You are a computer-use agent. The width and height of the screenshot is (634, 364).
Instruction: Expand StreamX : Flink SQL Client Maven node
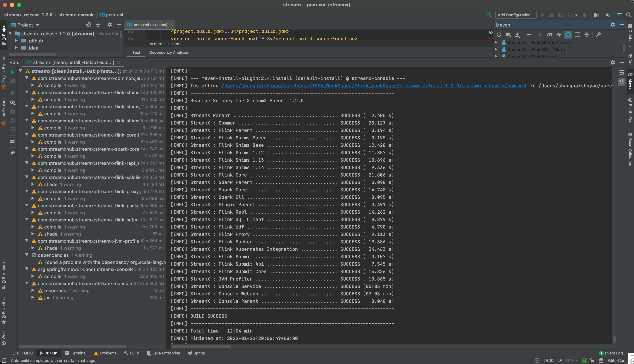[496, 50]
